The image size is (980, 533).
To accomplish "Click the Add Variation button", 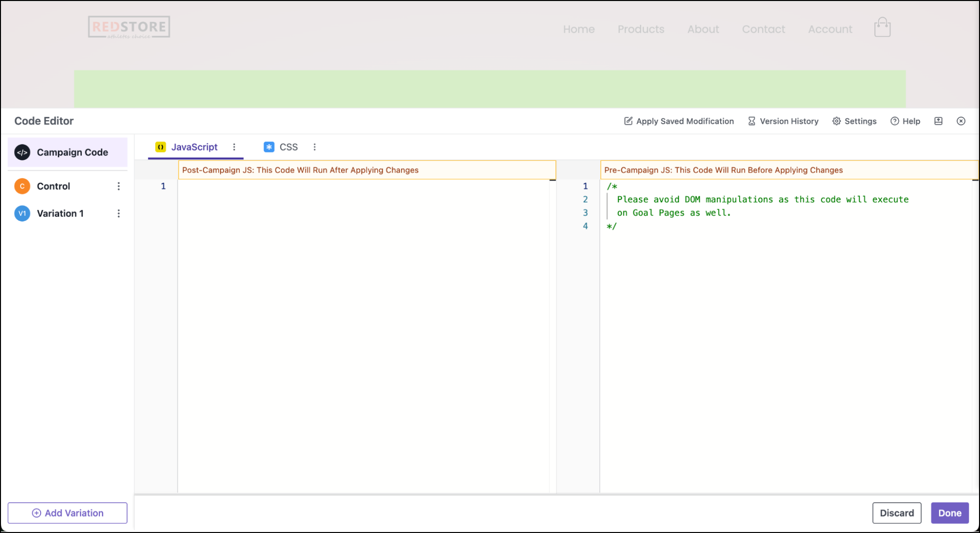I will 68,513.
